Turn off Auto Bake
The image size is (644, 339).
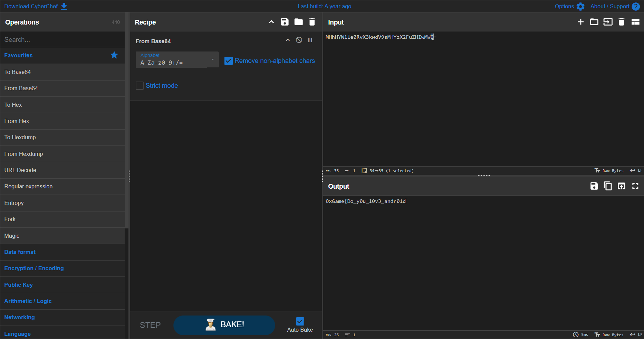pos(300,321)
